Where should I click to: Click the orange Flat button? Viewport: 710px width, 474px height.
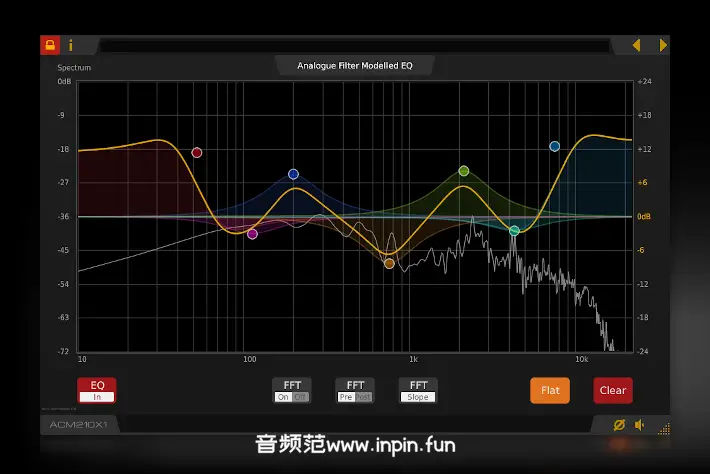(550, 390)
